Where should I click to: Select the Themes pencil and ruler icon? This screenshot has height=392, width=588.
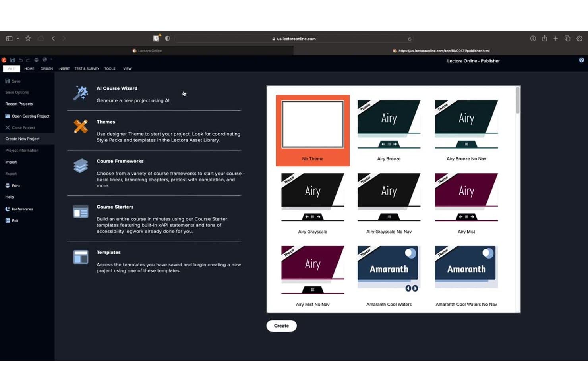pos(81,126)
